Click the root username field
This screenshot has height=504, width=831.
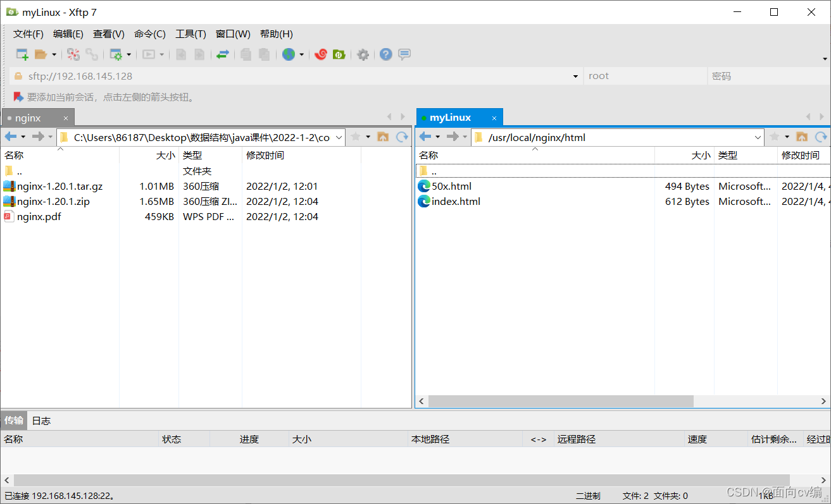645,77
